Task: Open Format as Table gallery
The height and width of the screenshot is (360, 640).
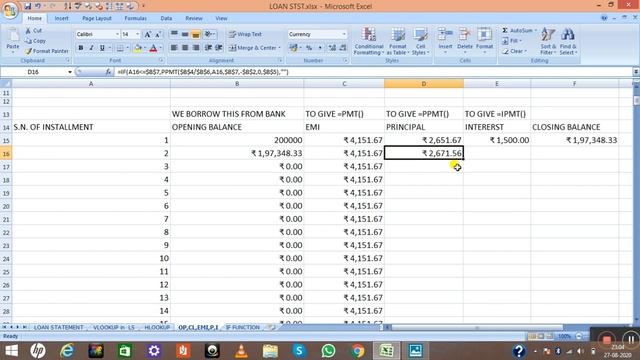Action: [398, 41]
